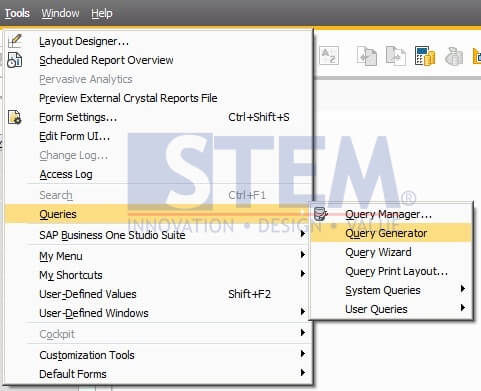Expand the User Queries submenu arrow
Image resolution: width=481 pixels, height=391 pixels.
(463, 308)
